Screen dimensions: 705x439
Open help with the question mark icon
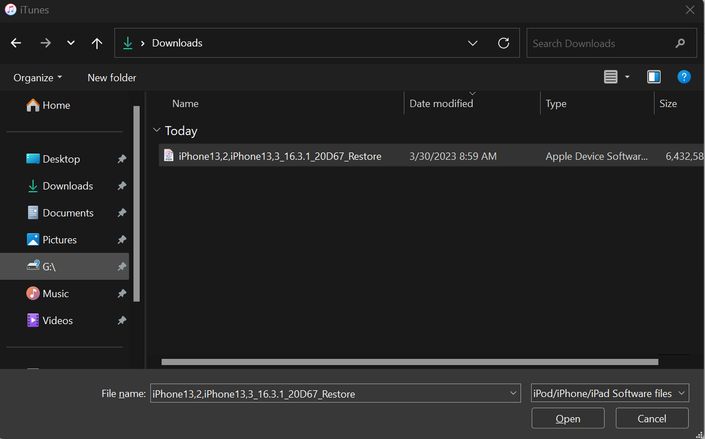684,77
